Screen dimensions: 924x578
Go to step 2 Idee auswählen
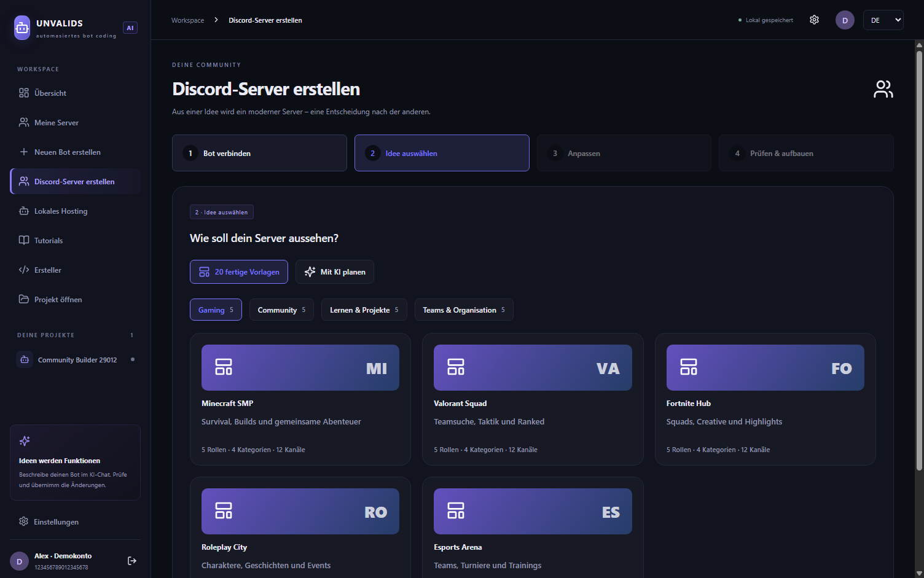(442, 153)
